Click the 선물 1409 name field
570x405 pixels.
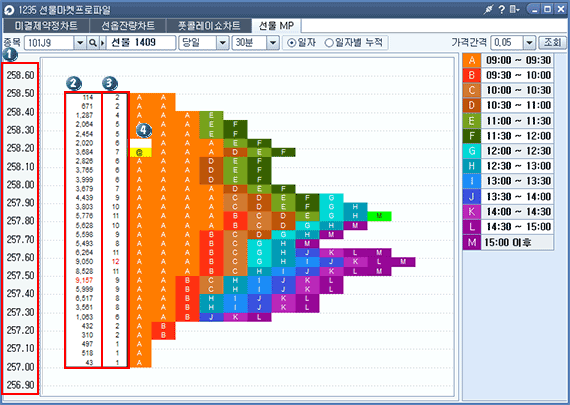[141, 43]
